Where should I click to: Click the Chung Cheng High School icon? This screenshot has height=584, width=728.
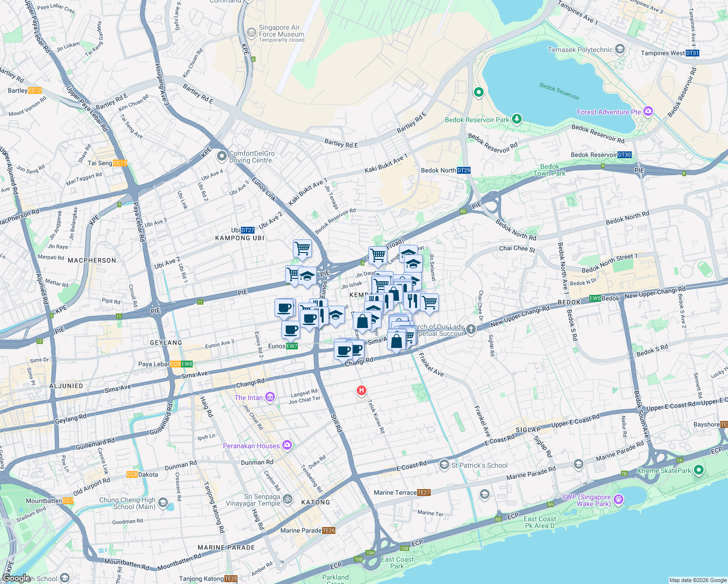163,502
